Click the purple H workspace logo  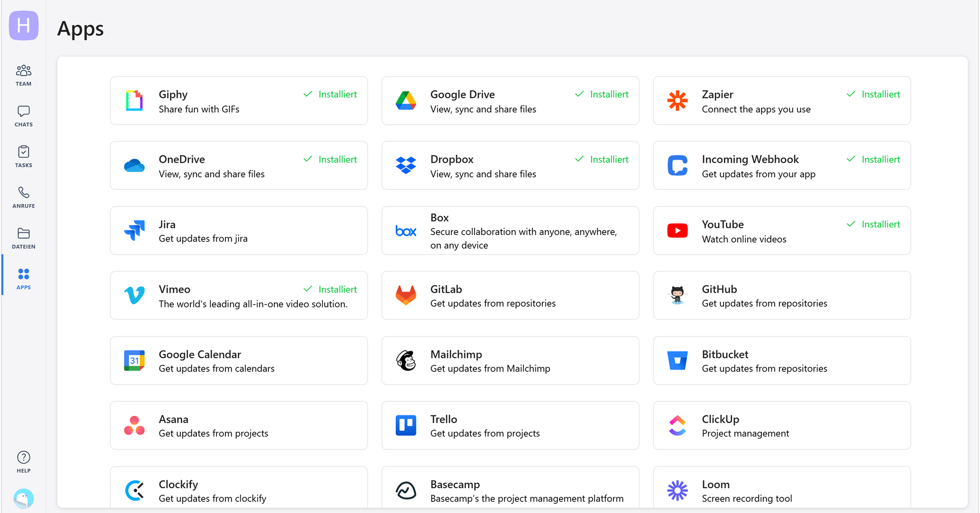[24, 25]
